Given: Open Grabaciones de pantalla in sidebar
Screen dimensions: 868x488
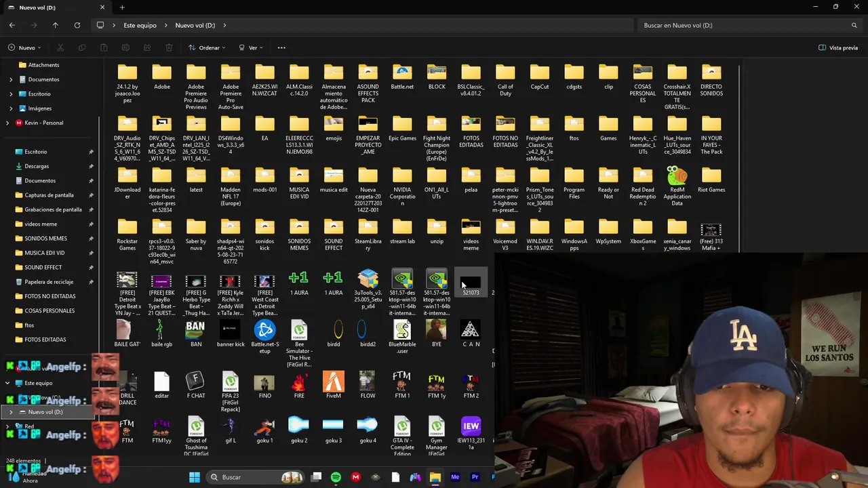Looking at the screenshot, I should 53,209.
